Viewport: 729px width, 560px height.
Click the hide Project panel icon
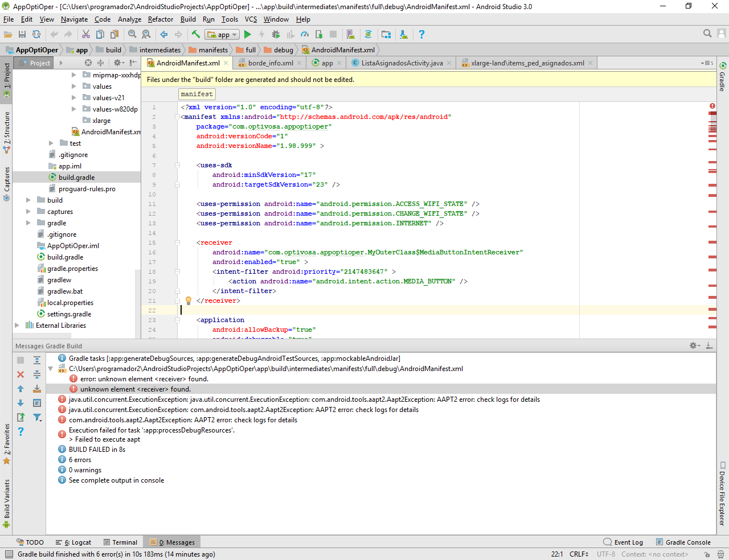[133, 63]
